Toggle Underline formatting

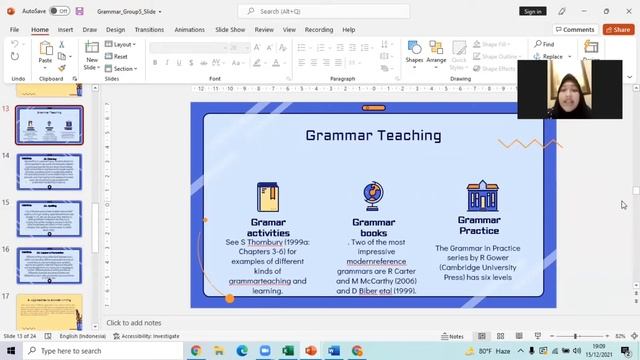coord(178,63)
